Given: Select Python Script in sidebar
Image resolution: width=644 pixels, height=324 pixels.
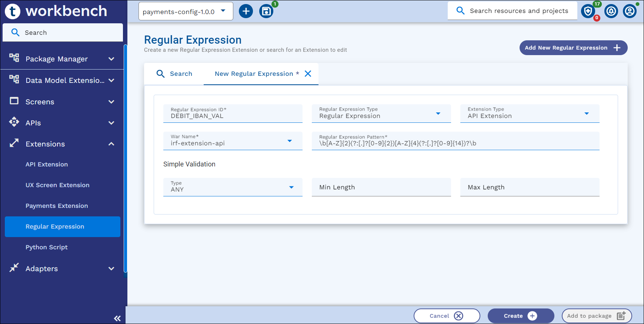Looking at the screenshot, I should point(47,247).
